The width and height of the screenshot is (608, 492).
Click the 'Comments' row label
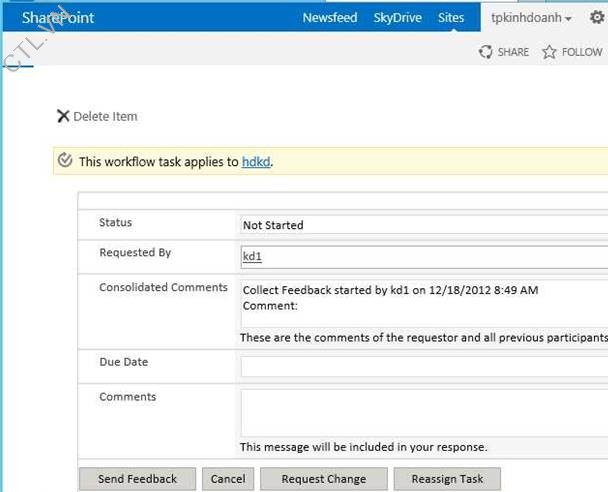coord(128,397)
